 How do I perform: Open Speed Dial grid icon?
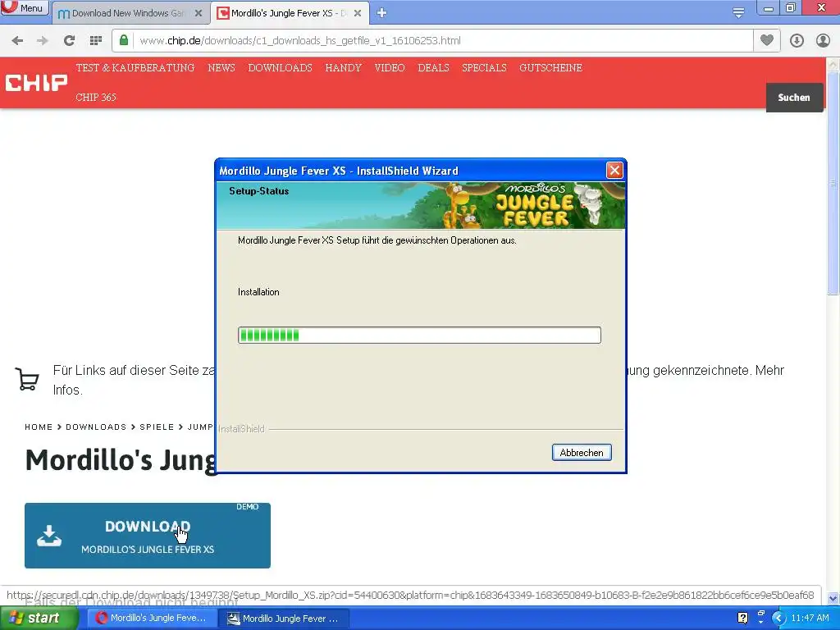(x=96, y=41)
